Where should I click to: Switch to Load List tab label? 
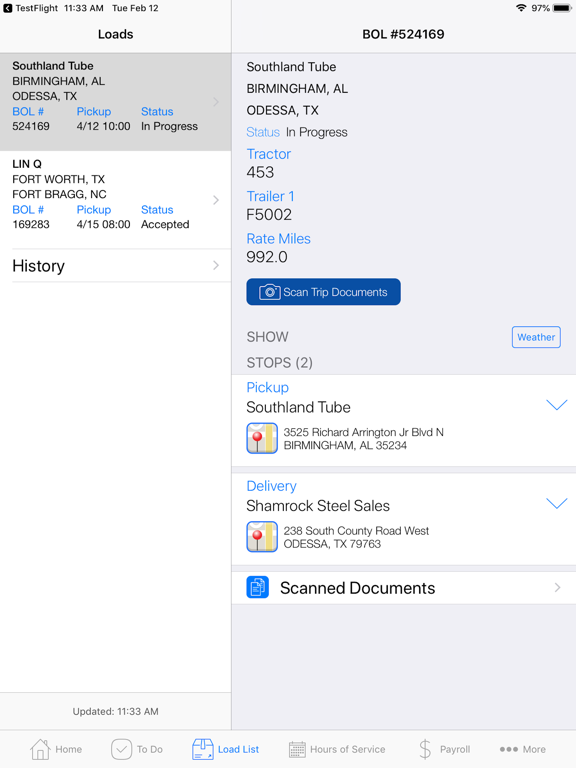click(x=239, y=749)
